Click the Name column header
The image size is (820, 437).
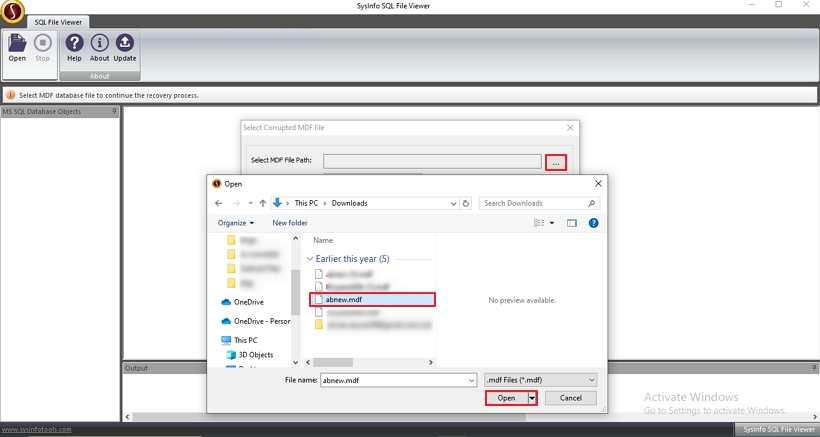click(x=323, y=240)
